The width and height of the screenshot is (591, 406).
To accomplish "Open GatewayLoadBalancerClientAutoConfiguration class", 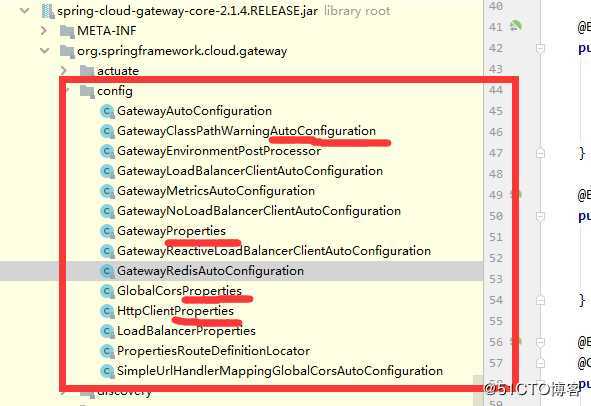I will pos(250,171).
